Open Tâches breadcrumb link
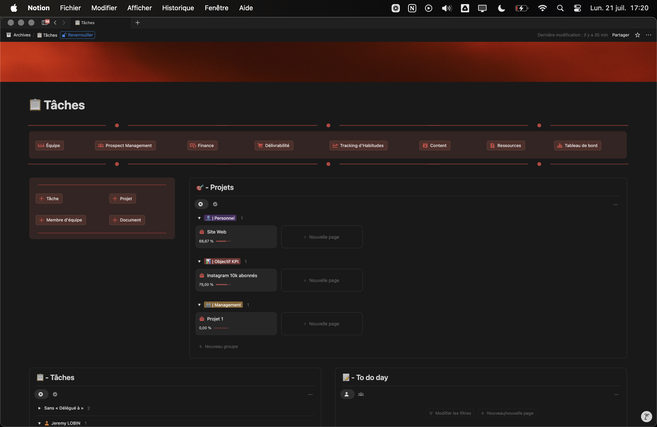The image size is (657, 427). point(47,35)
